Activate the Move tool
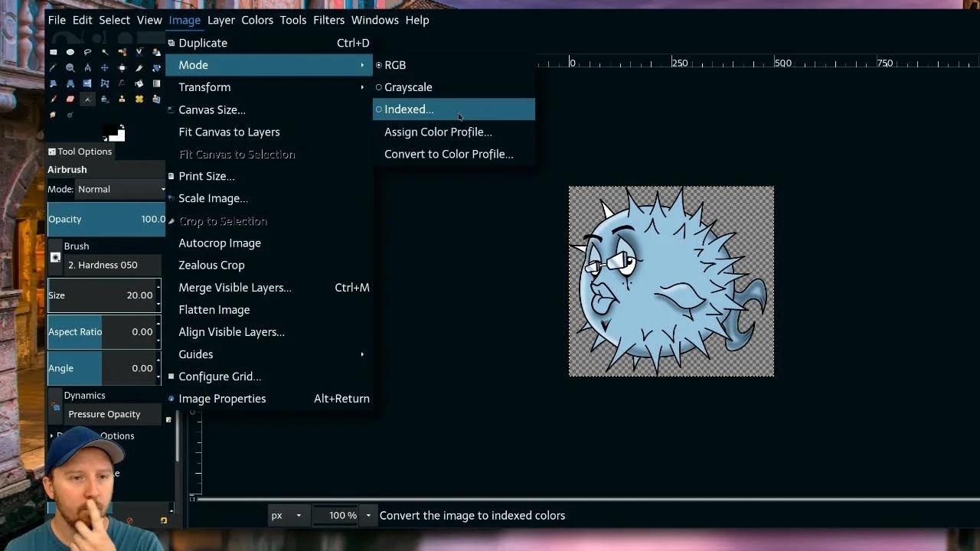 [x=104, y=67]
